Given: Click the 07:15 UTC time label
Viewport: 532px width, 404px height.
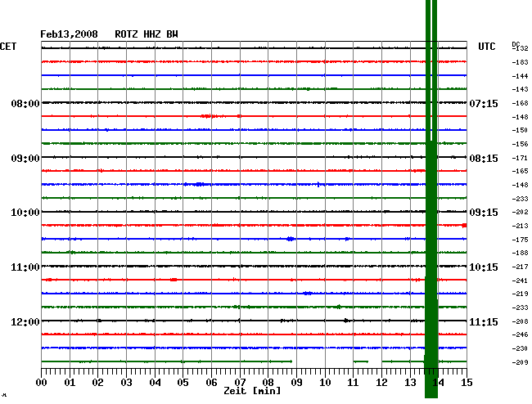Looking at the screenshot, I should coord(484,103).
